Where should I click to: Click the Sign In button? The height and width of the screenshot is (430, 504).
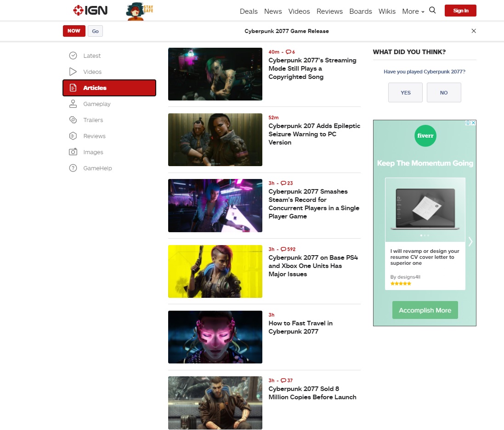(460, 11)
